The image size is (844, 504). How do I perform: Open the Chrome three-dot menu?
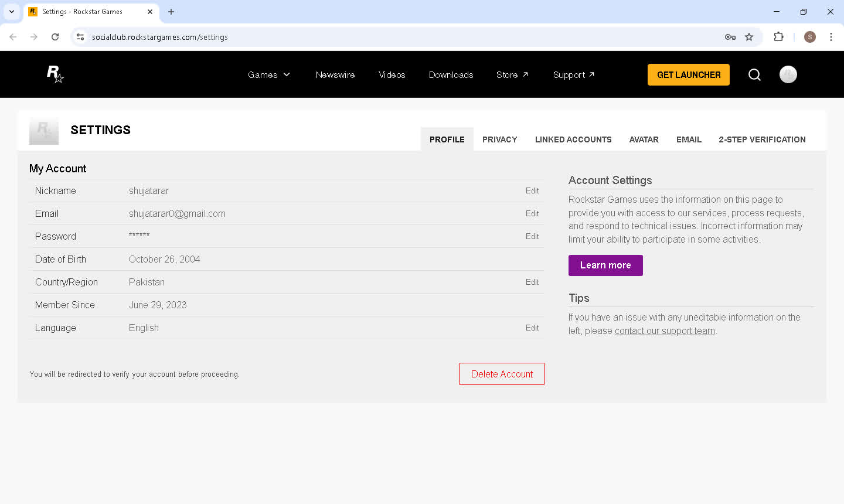click(831, 37)
